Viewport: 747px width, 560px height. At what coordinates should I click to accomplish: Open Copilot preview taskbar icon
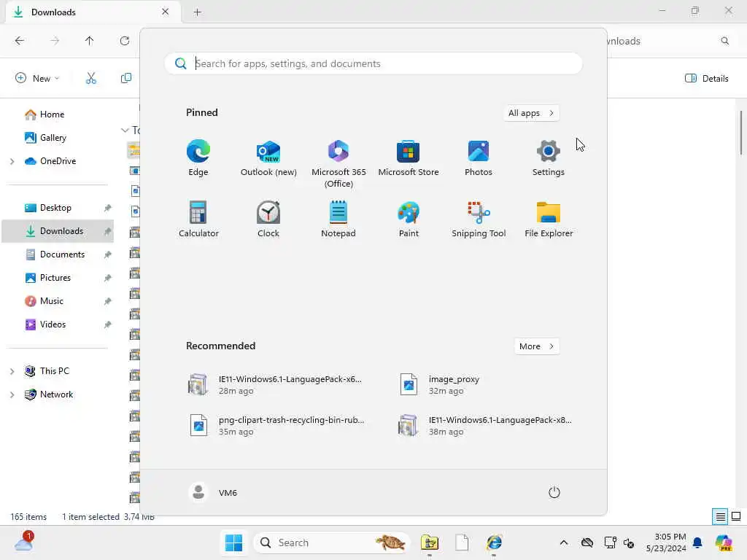(724, 542)
